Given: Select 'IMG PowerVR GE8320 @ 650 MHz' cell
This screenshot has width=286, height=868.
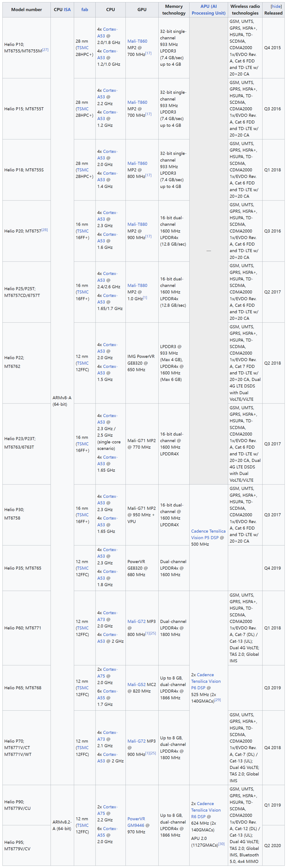Looking at the screenshot, I should 142,363.
